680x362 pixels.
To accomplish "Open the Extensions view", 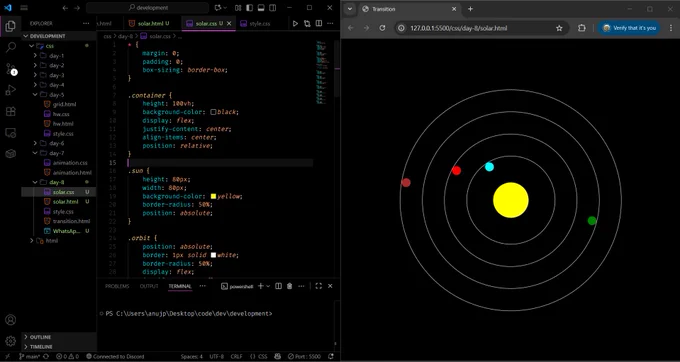I will [x=11, y=111].
